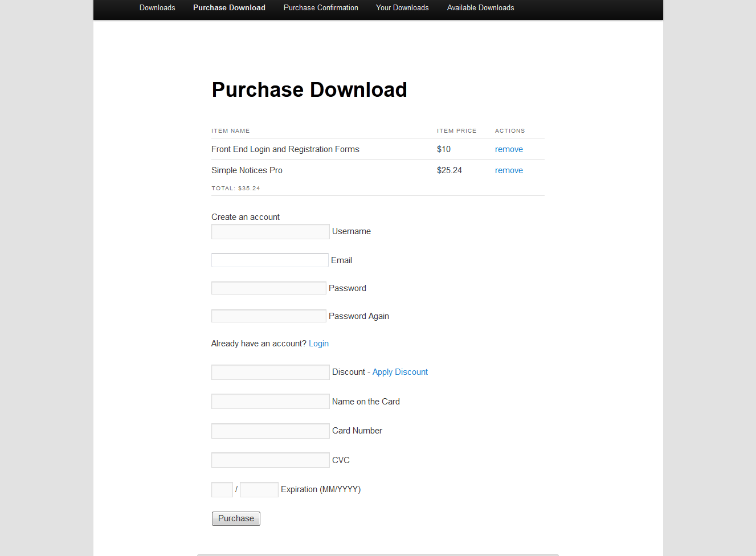Click the ITEM NAME column header

point(231,131)
